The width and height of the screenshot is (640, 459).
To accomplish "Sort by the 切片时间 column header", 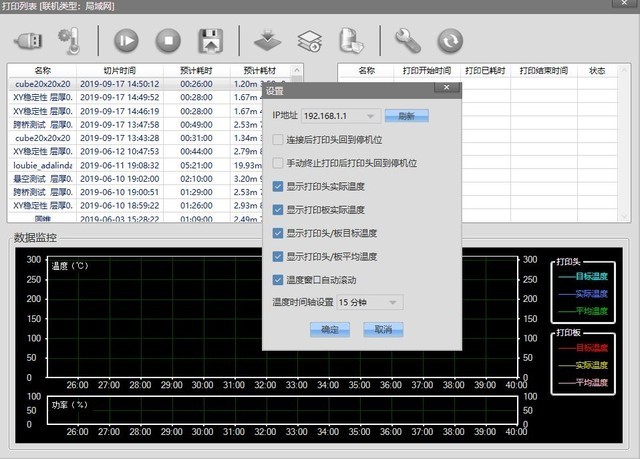I will (x=120, y=71).
